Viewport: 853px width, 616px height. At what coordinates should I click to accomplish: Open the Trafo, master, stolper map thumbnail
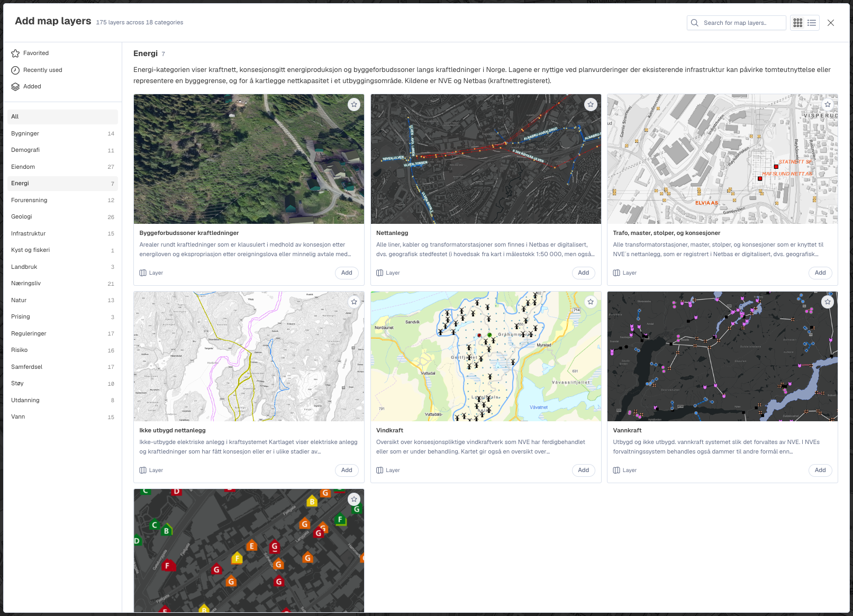[722, 159]
